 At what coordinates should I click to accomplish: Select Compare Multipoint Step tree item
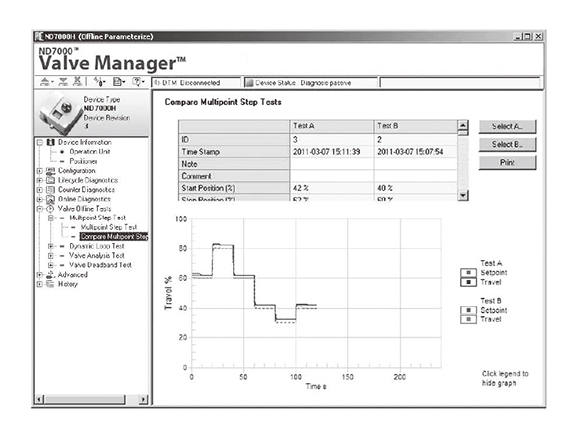(114, 237)
